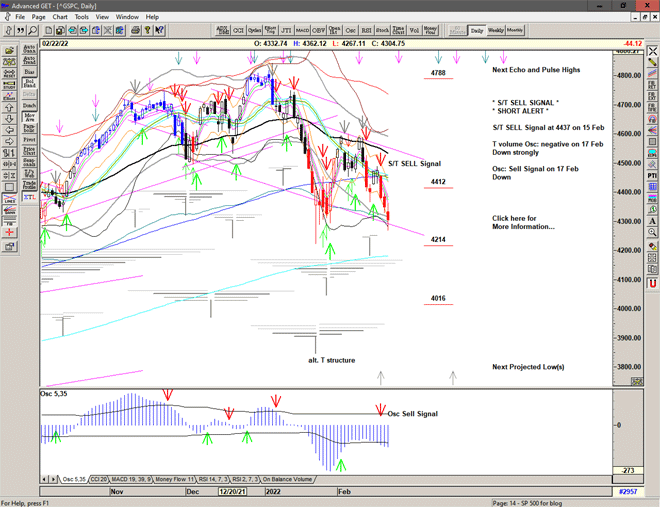Toggle the Moving Average study button
The height and width of the screenshot is (507, 660).
[x=29, y=115]
